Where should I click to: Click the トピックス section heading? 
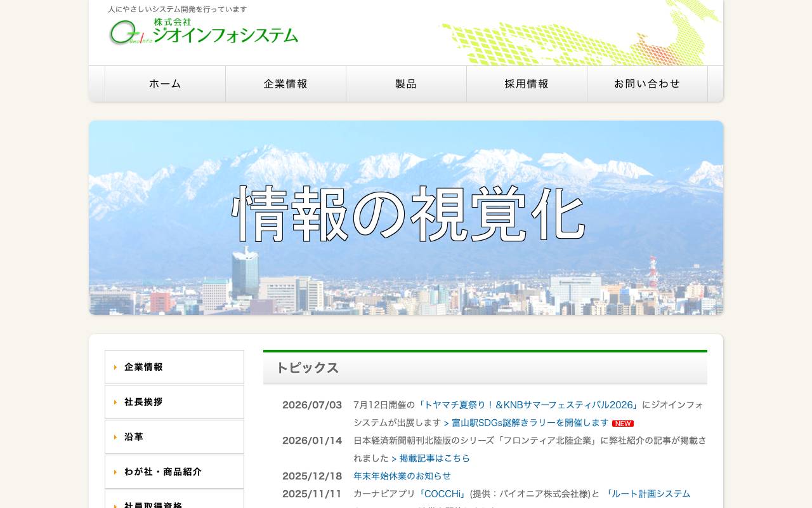pyautogui.click(x=485, y=368)
